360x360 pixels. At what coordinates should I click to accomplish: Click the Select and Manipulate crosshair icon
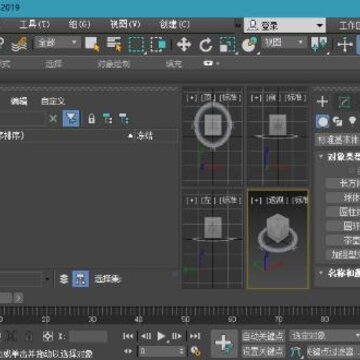pyautogui.click(x=345, y=45)
